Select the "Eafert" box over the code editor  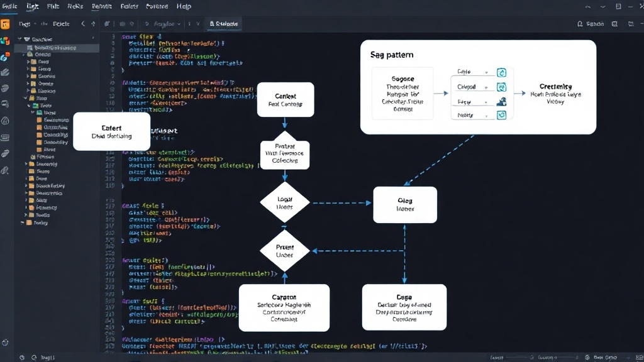(x=111, y=132)
